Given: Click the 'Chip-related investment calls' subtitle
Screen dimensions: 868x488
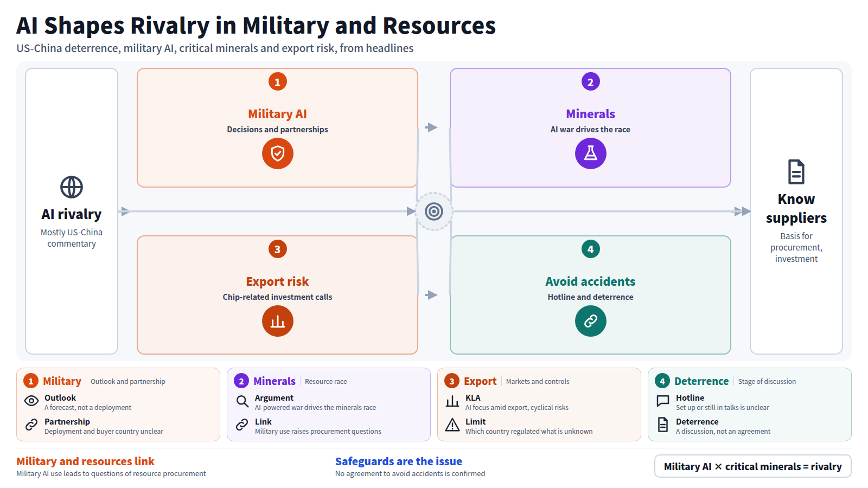Looking at the screenshot, I should 278,297.
